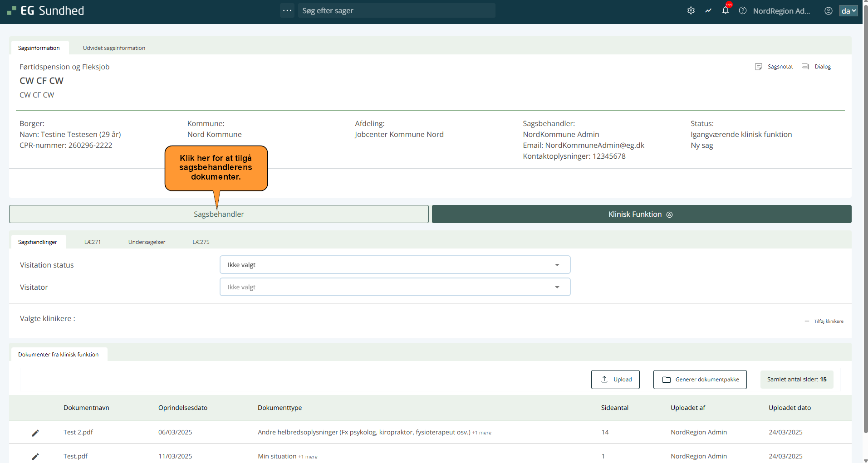Switch to Udvidet sagsinformation tab
The width and height of the screenshot is (868, 463).
pos(114,48)
